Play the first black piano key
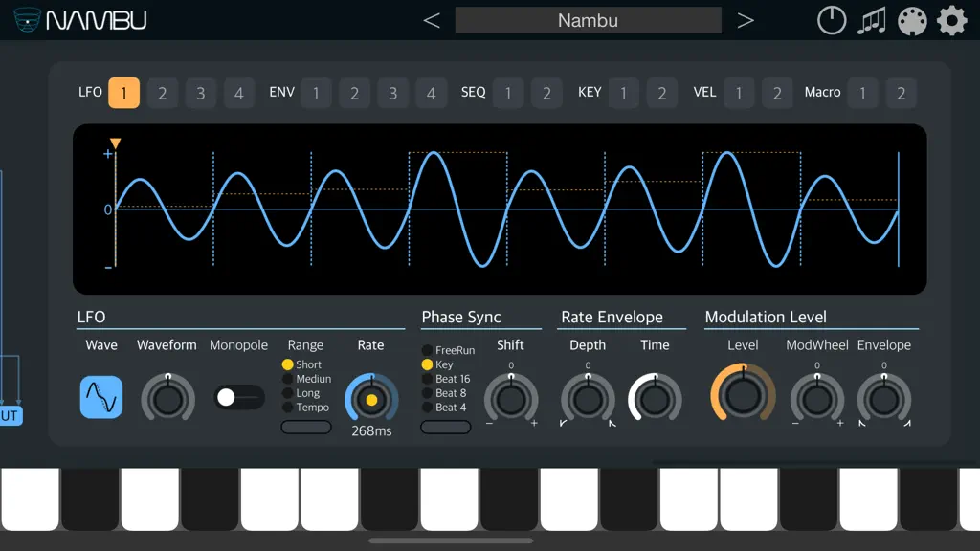Image resolution: width=980 pixels, height=551 pixels. [90, 499]
